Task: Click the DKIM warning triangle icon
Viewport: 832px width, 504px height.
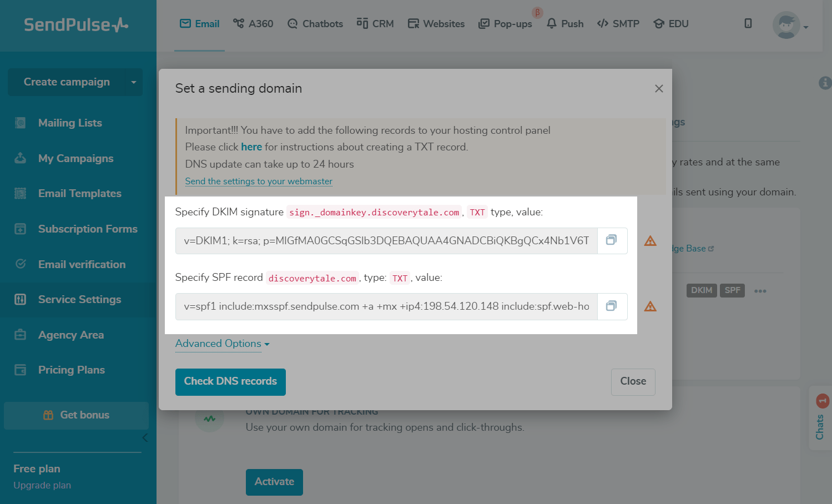Action: pos(650,241)
